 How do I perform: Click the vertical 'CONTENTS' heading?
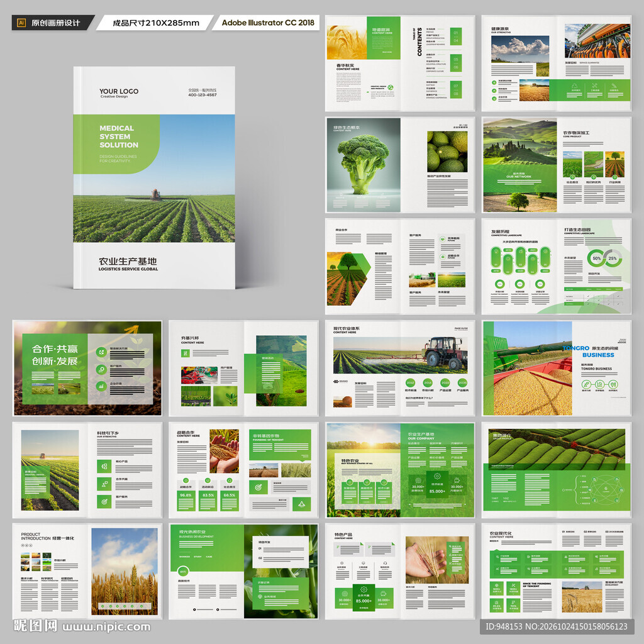pyautogui.click(x=419, y=42)
